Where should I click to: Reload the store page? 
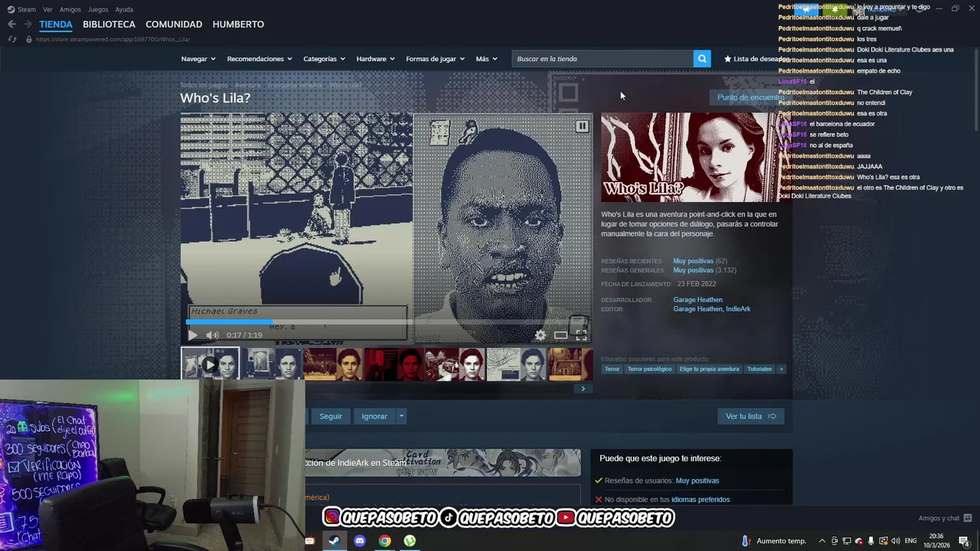[x=11, y=39]
